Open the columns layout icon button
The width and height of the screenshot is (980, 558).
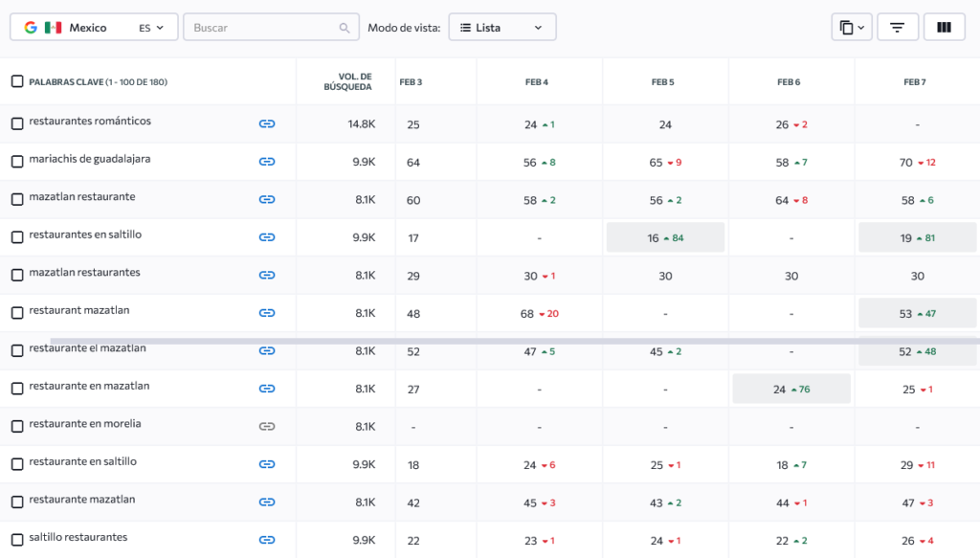[x=944, y=28]
